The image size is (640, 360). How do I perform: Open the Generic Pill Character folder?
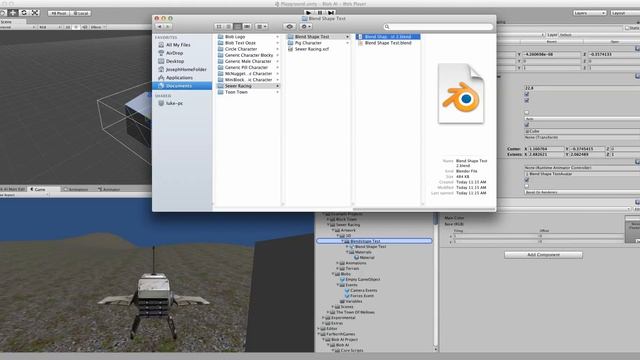(248, 67)
